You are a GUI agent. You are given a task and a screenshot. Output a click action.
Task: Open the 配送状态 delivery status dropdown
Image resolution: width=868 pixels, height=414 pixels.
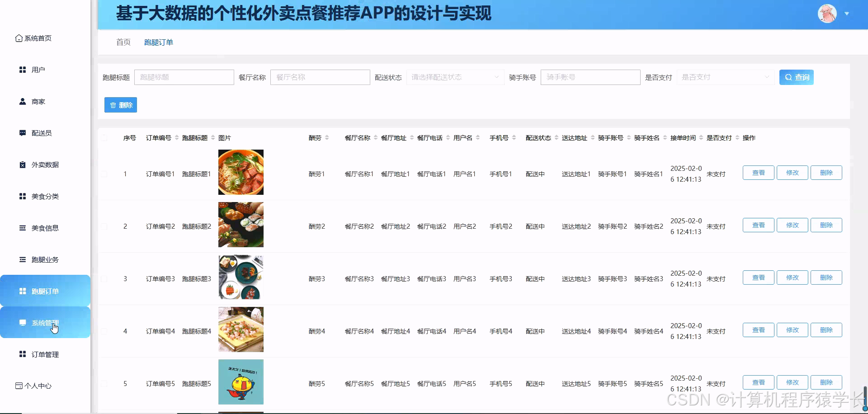coord(454,77)
